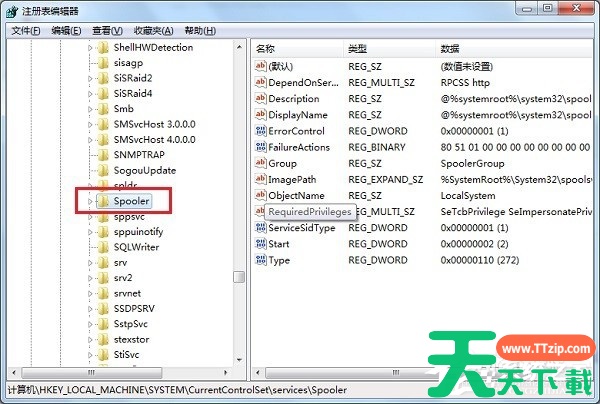Open the 编辑(E) menu
Image resolution: width=600 pixels, height=404 pixels.
click(x=66, y=31)
